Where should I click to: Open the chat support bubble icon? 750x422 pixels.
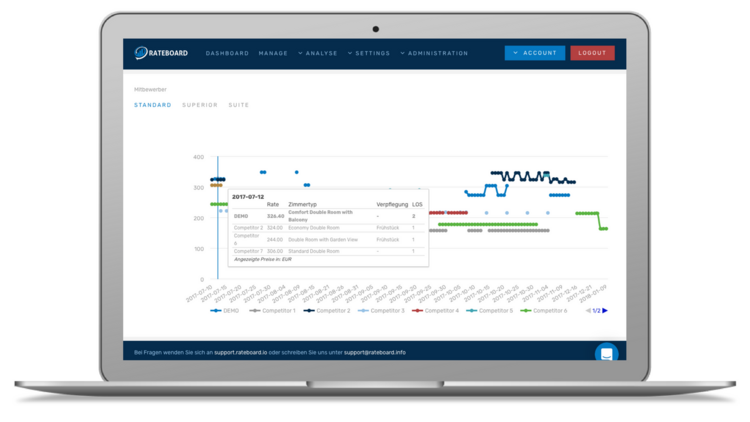[607, 354]
